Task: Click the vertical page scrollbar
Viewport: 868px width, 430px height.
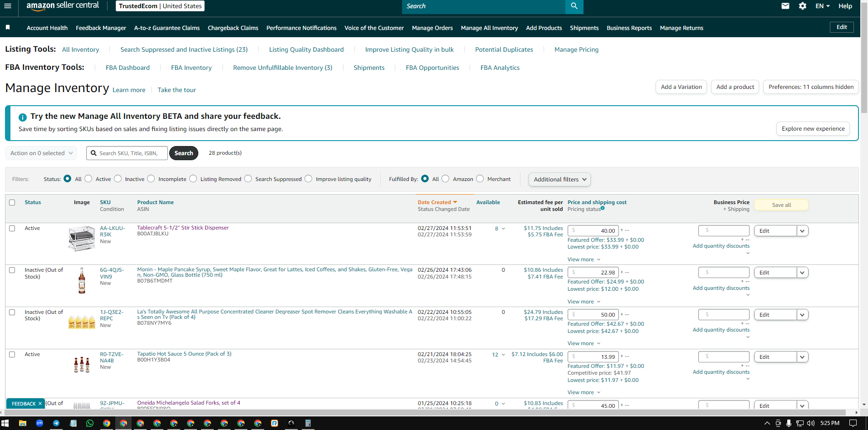Action: click(x=864, y=59)
